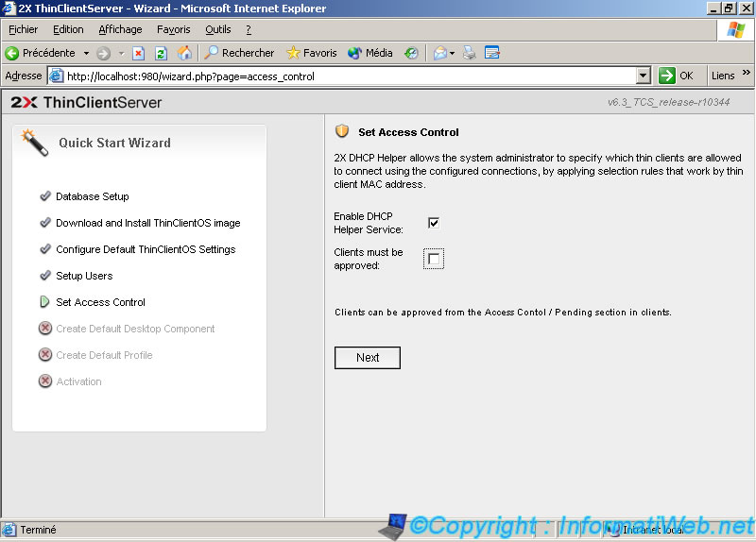Refresh the page with green arrows icon
The height and width of the screenshot is (542, 756).
161,53
